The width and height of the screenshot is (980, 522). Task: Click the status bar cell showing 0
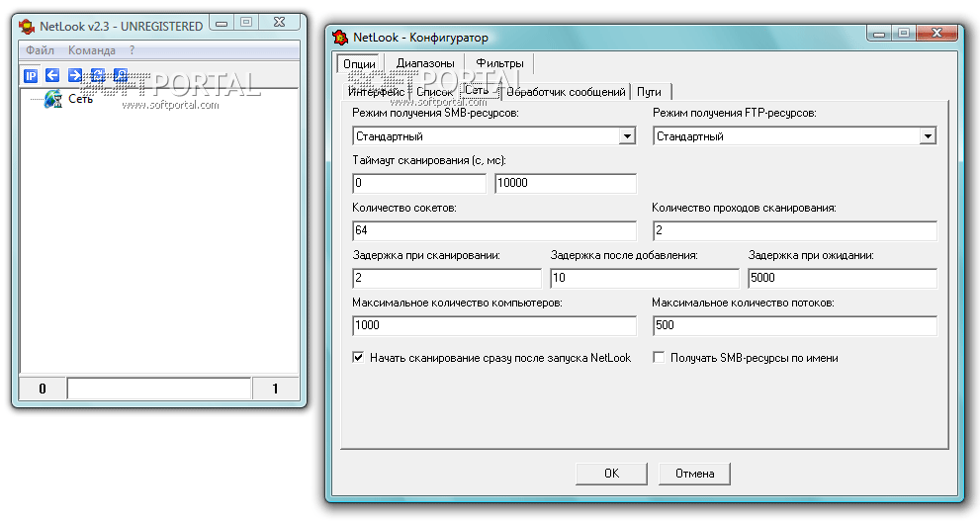click(43, 389)
